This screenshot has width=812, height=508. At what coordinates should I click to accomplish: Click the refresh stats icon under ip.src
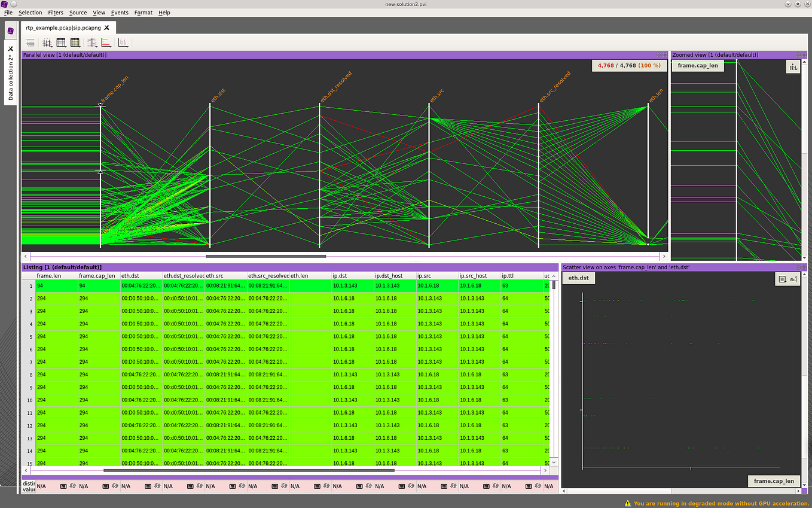point(454,486)
